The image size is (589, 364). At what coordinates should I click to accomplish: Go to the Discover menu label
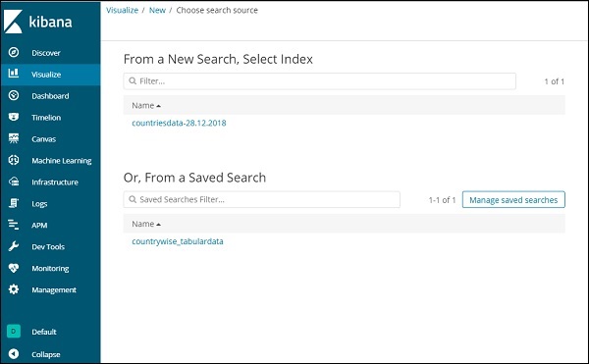point(46,53)
